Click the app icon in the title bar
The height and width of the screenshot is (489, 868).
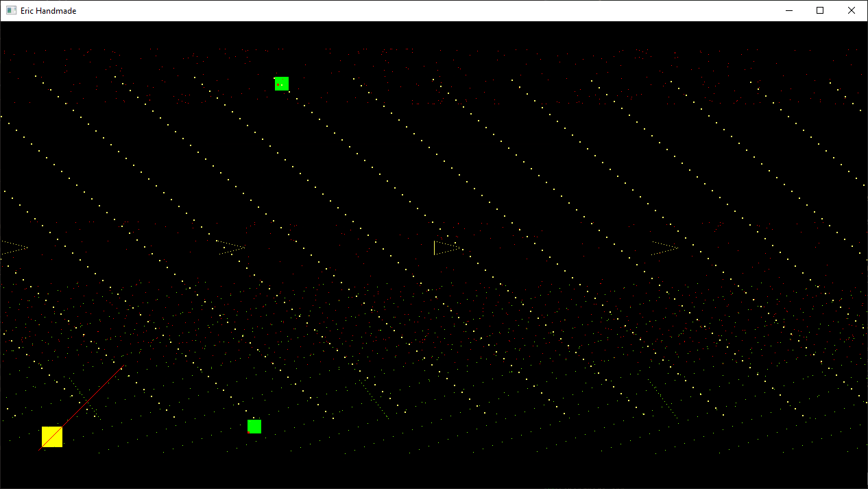pos(11,10)
